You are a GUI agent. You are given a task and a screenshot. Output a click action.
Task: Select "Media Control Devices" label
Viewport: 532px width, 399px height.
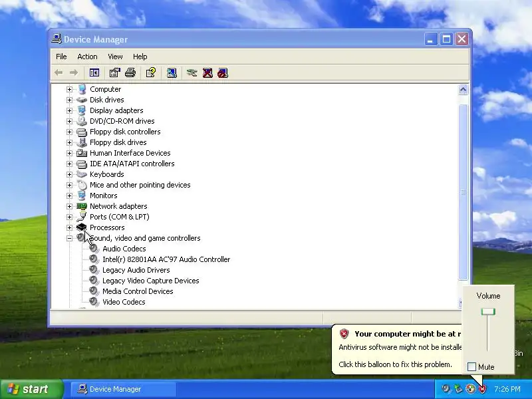[x=138, y=291]
